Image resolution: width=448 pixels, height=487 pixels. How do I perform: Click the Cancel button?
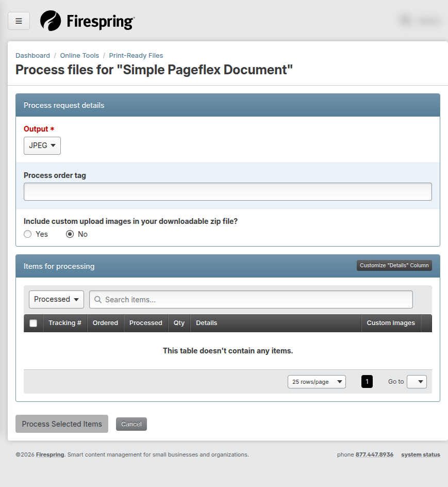click(131, 424)
